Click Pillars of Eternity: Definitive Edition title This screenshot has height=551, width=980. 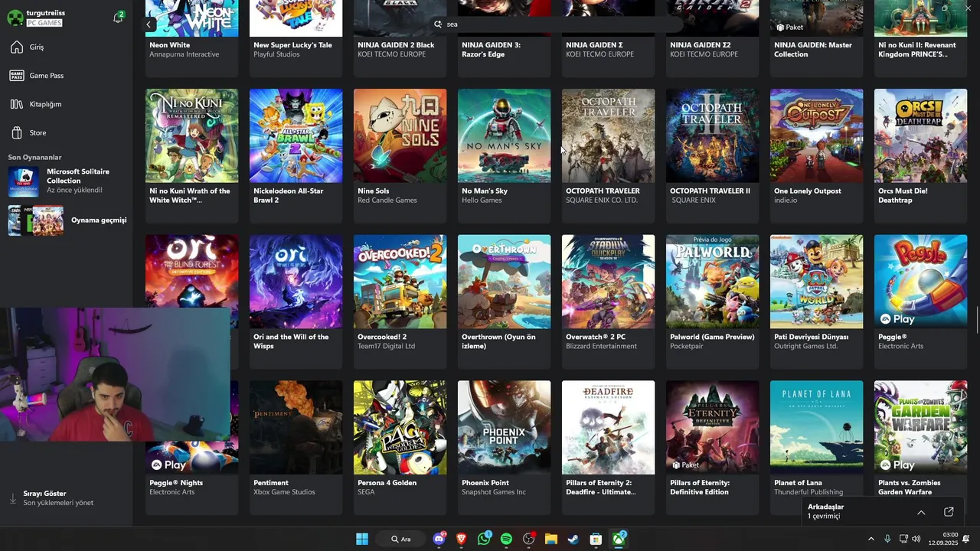point(700,487)
